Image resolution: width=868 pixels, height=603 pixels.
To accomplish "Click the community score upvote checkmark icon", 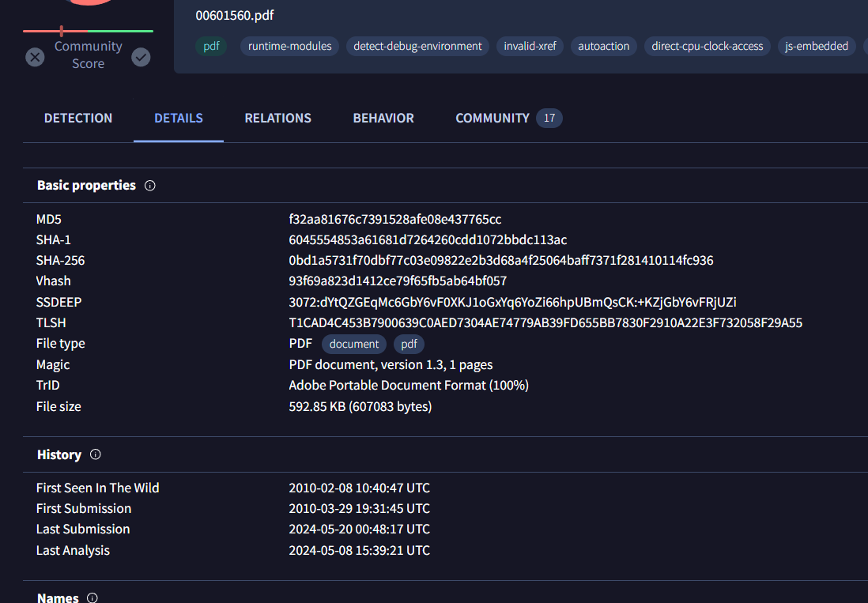I will [x=141, y=57].
